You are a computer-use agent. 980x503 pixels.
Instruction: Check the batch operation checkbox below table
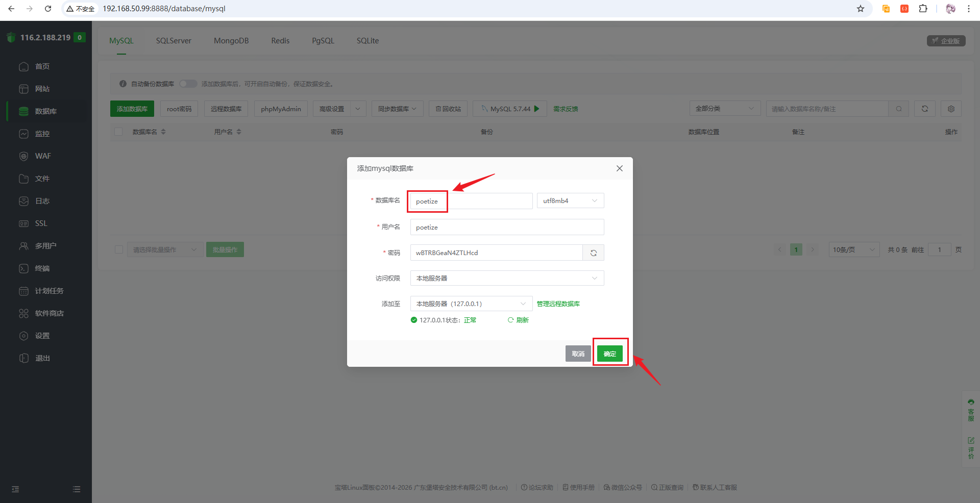[119, 249]
